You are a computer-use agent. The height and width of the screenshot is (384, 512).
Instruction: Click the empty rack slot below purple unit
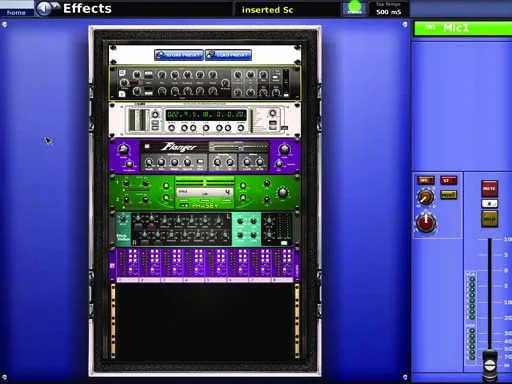(x=205, y=321)
